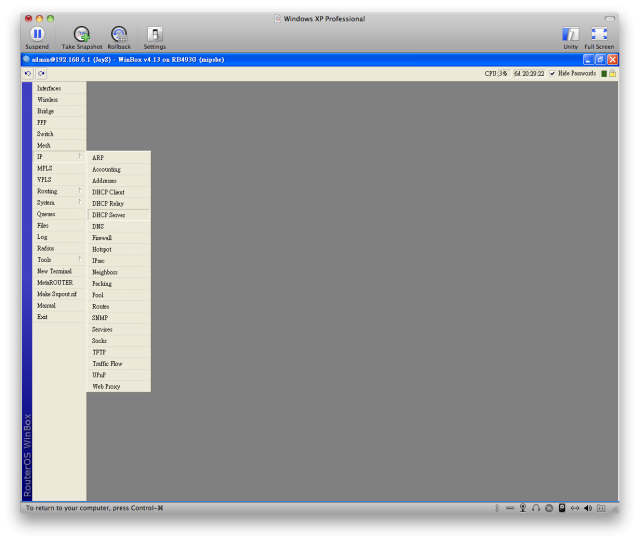The width and height of the screenshot is (640, 542).
Task: Open the PPP menu item
Action: 59,122
